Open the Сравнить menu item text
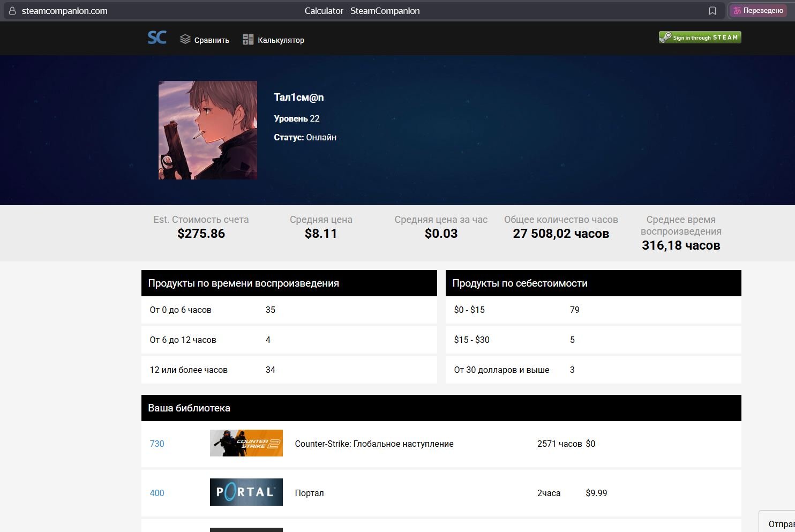Screen dimensions: 795x532 (212, 40)
